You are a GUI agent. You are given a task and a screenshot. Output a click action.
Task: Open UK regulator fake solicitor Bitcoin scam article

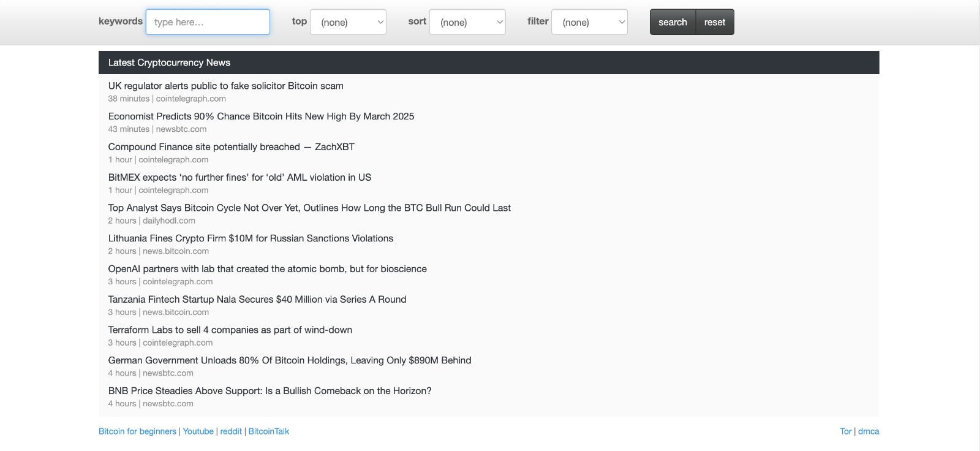tap(225, 86)
